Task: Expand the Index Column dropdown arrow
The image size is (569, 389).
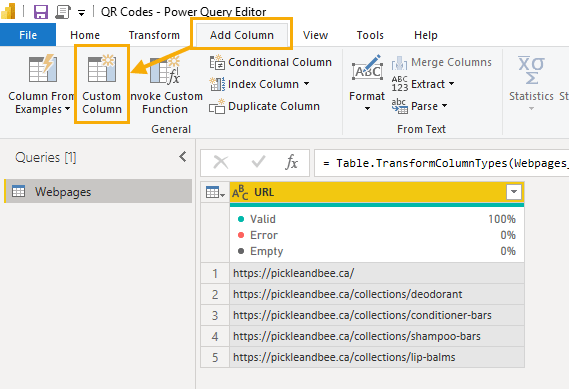Action: [x=307, y=84]
